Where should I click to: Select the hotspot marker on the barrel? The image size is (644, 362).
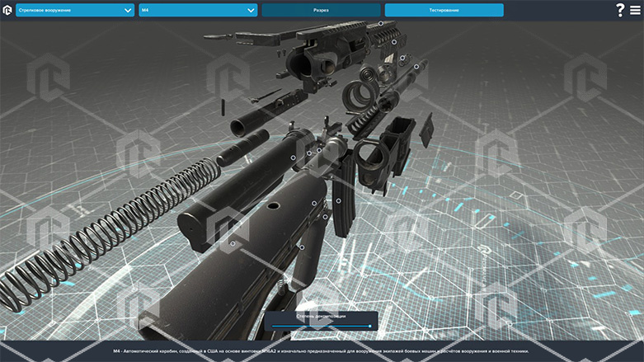[x=416, y=67]
